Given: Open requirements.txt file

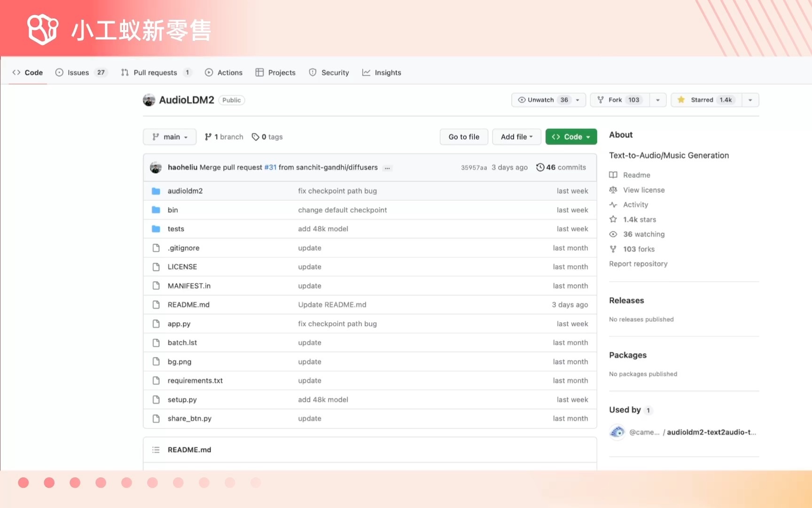Looking at the screenshot, I should [x=195, y=381].
